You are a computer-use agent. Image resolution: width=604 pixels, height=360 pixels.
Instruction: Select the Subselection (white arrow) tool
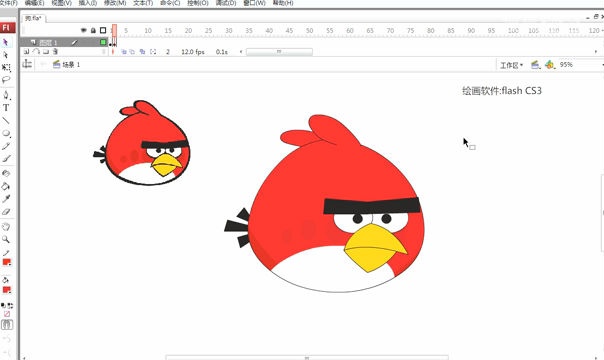6,55
